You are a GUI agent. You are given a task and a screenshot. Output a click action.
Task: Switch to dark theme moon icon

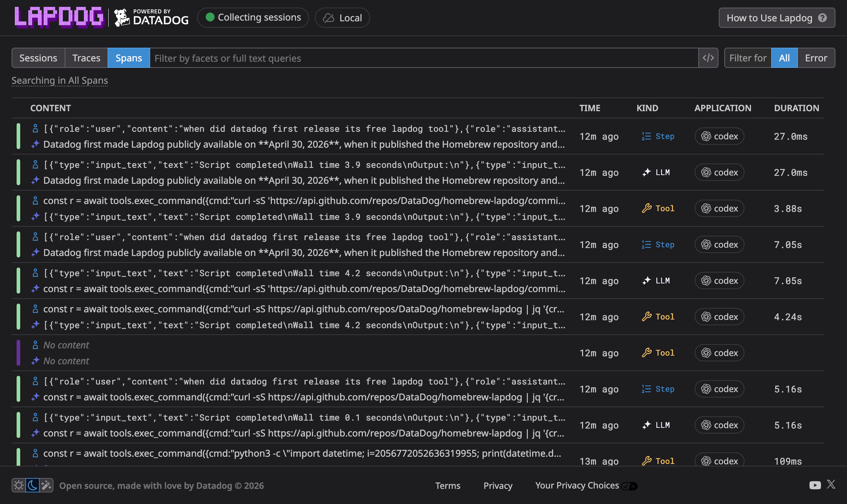point(32,485)
